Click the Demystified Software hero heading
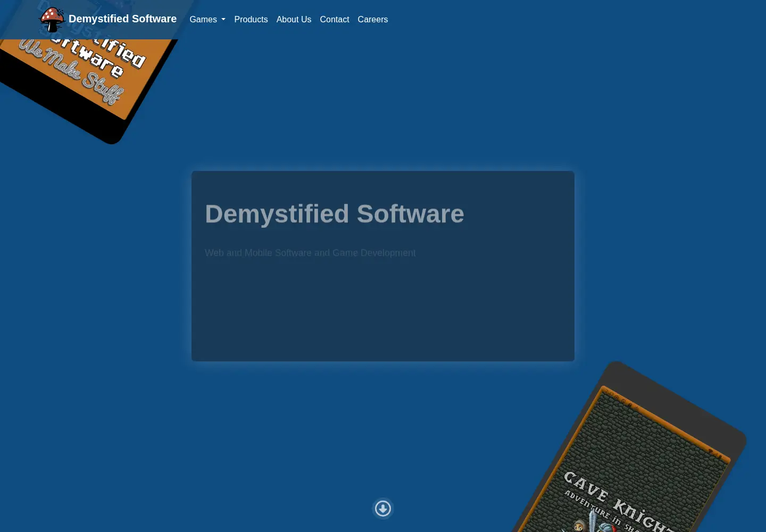This screenshot has height=532, width=766. pos(335,214)
